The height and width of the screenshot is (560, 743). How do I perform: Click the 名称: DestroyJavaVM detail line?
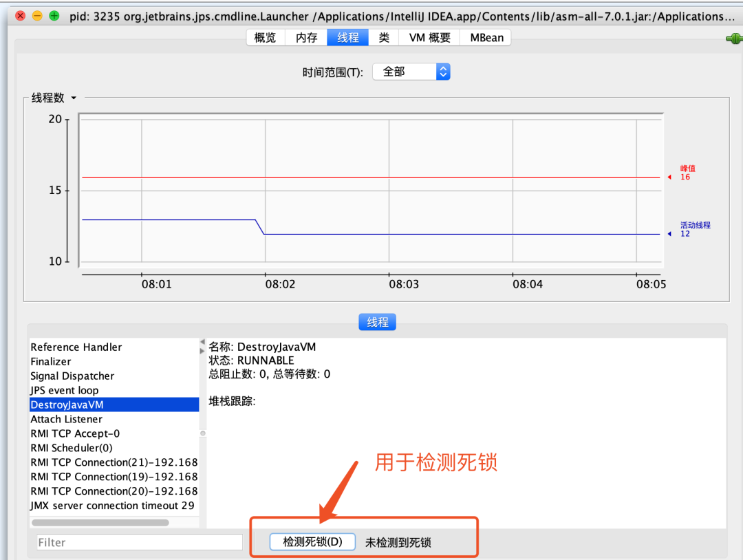coord(262,347)
